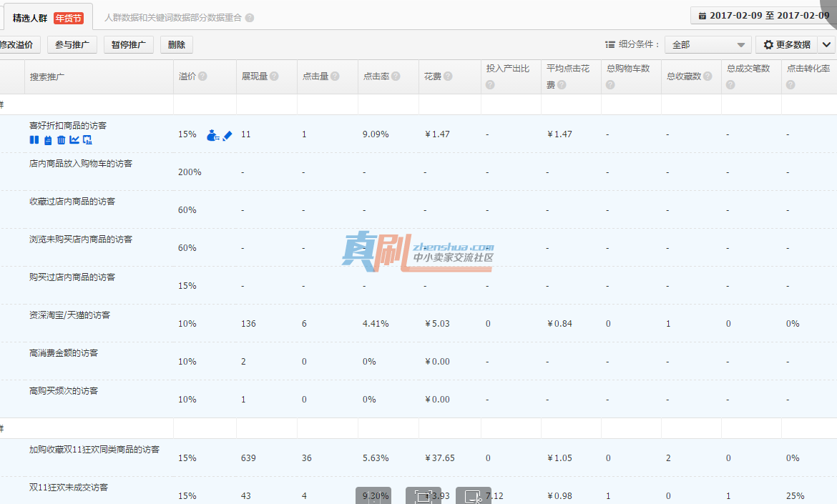Select the 购买过店内商品的访客 row name
Image resolution: width=837 pixels, height=504 pixels.
tap(72, 277)
